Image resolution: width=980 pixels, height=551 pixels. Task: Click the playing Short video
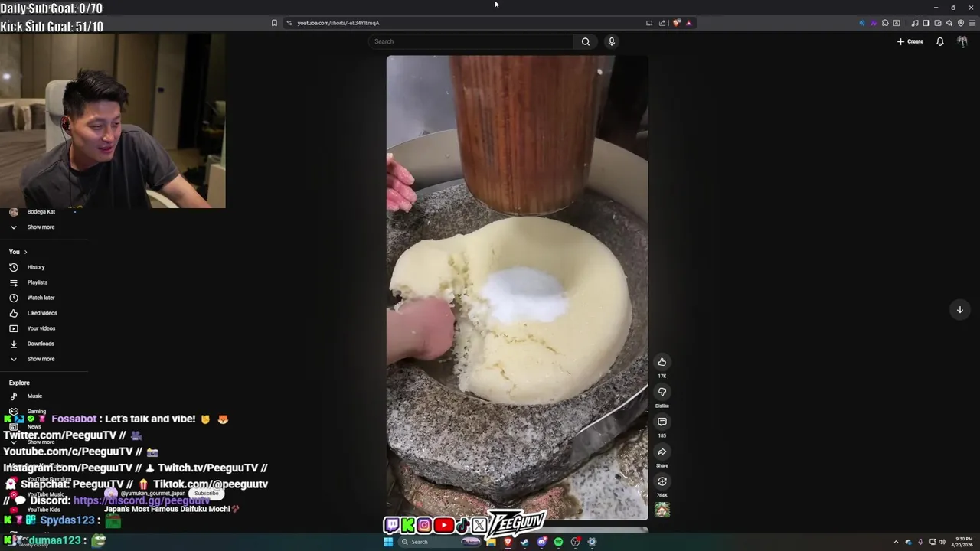(x=517, y=288)
